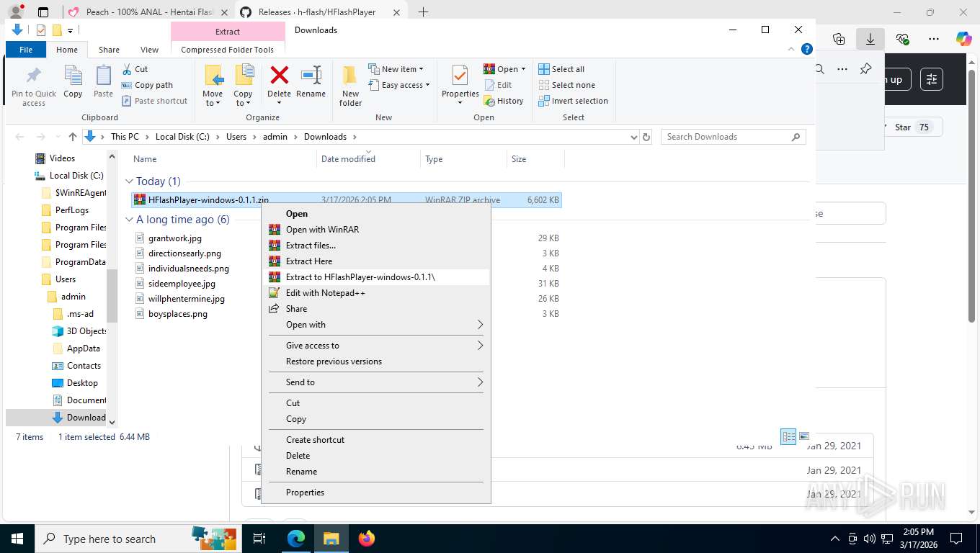
Task: Click Select all in ribbon
Action: coord(561,69)
